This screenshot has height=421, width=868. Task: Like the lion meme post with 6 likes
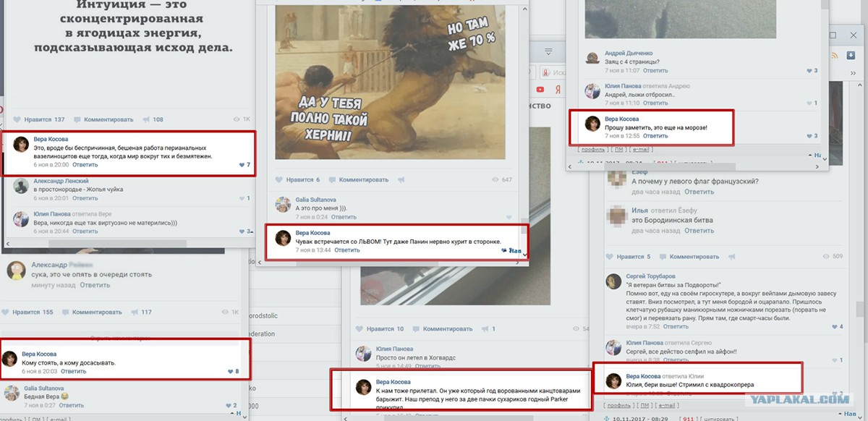(298, 179)
